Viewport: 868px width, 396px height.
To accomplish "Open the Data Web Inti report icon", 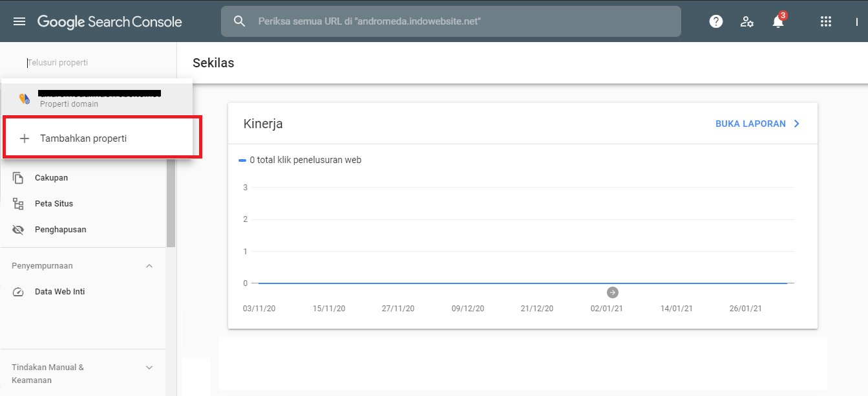I will tap(18, 291).
